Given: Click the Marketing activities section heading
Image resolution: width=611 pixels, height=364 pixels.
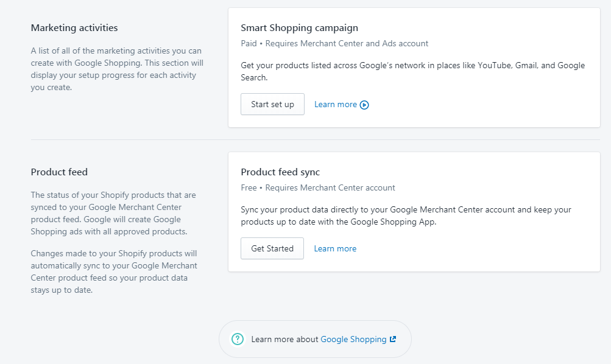Looking at the screenshot, I should pos(74,28).
